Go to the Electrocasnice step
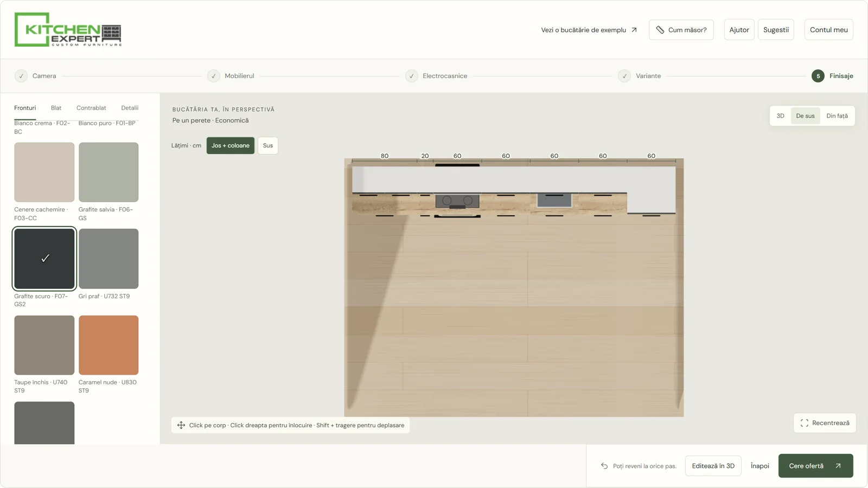868x488 pixels. [437, 76]
